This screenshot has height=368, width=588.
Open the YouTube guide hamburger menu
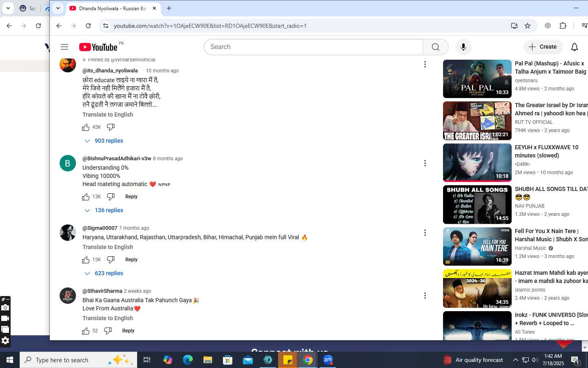(65, 47)
